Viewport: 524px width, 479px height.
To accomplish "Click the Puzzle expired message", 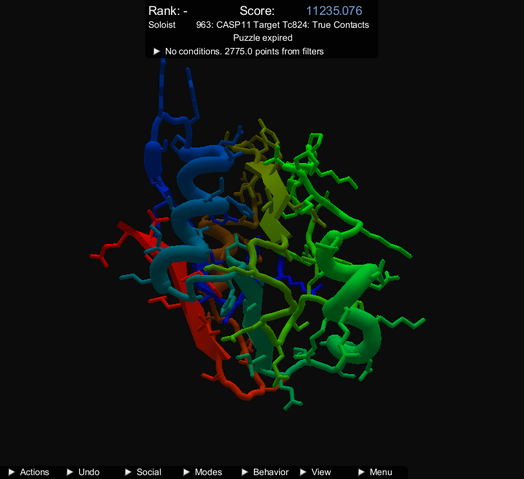I will click(263, 38).
